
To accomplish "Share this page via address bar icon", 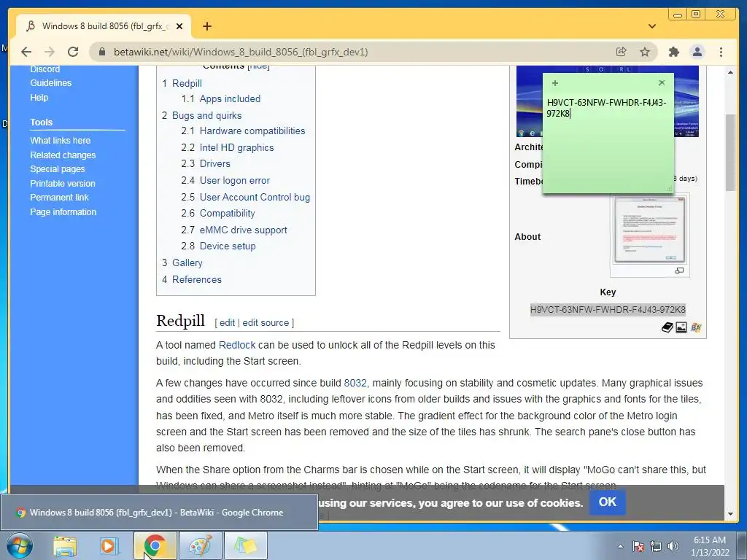I will tap(622, 52).
